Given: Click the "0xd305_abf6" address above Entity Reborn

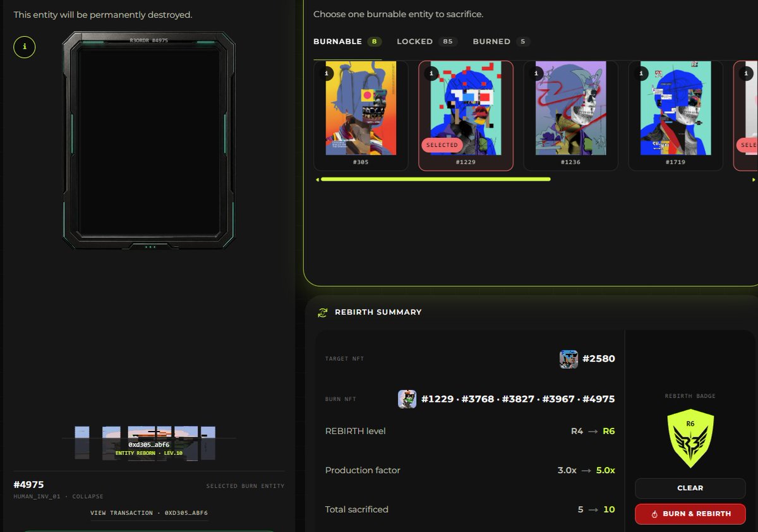Looking at the screenshot, I should tap(149, 445).
